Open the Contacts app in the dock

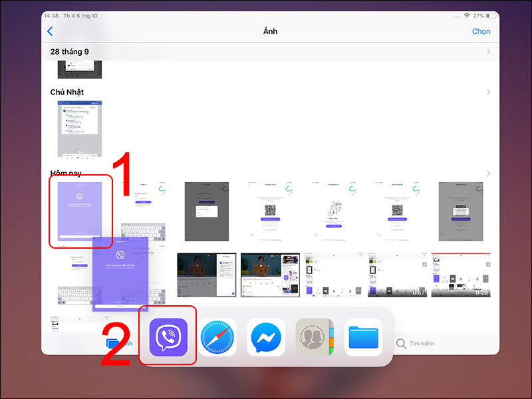[x=315, y=337]
